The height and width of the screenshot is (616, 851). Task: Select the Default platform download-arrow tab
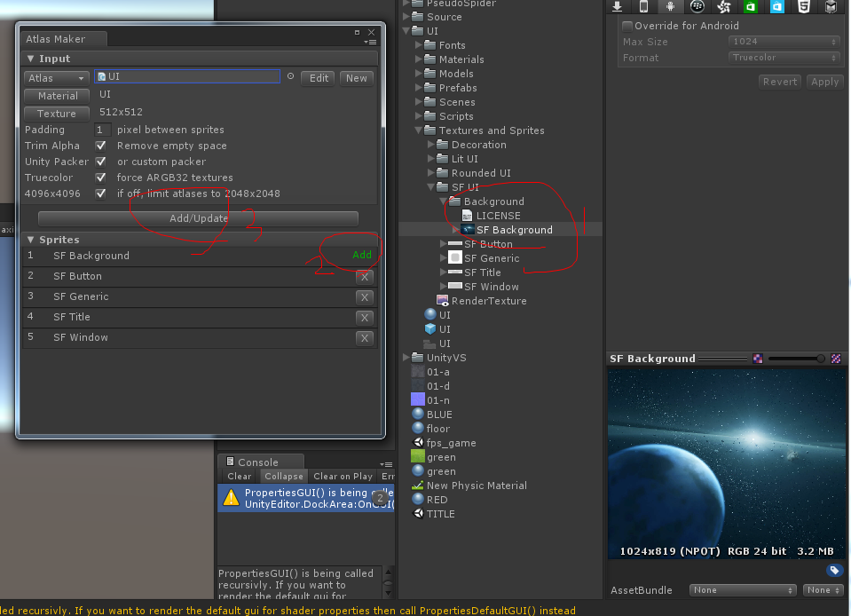click(x=617, y=6)
